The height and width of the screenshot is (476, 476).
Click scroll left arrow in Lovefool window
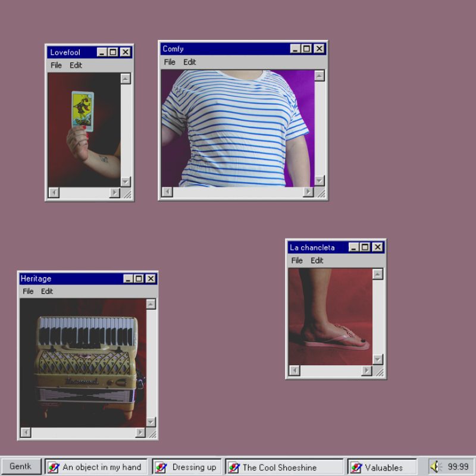pyautogui.click(x=54, y=192)
